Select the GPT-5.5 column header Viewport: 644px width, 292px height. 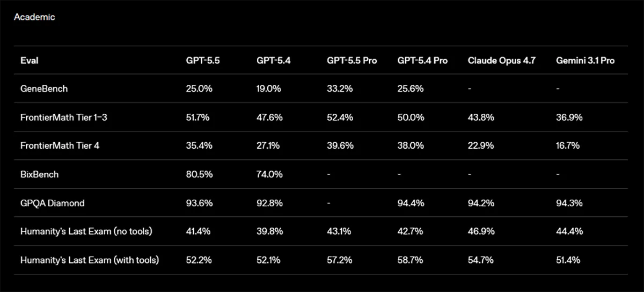(199, 61)
